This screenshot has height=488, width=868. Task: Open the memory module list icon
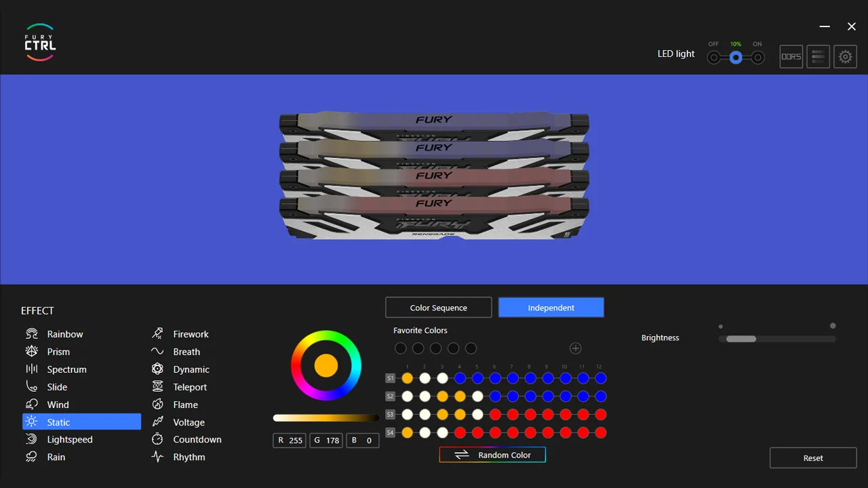pos(818,57)
